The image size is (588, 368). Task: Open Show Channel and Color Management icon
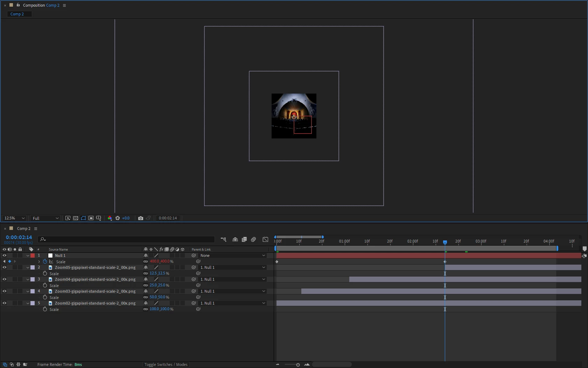[x=110, y=218]
